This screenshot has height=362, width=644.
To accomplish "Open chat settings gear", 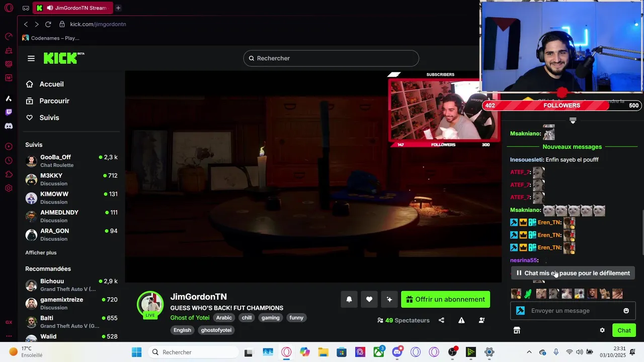I will (x=602, y=330).
